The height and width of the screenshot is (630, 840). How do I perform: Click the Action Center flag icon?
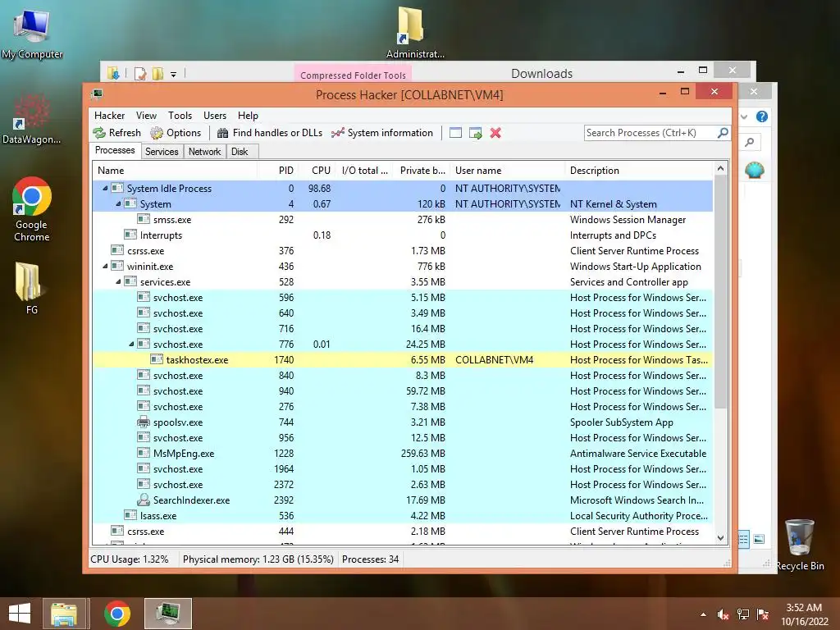[x=763, y=614]
